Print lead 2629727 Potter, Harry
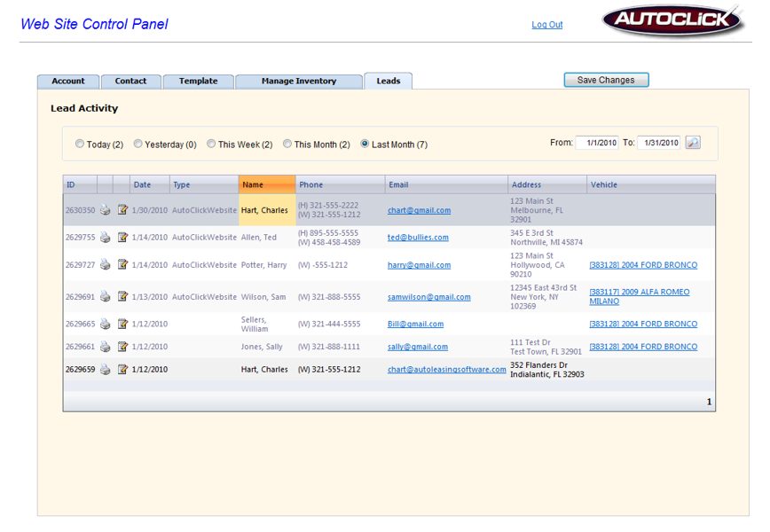Viewport: 770px width, 532px height. [105, 265]
